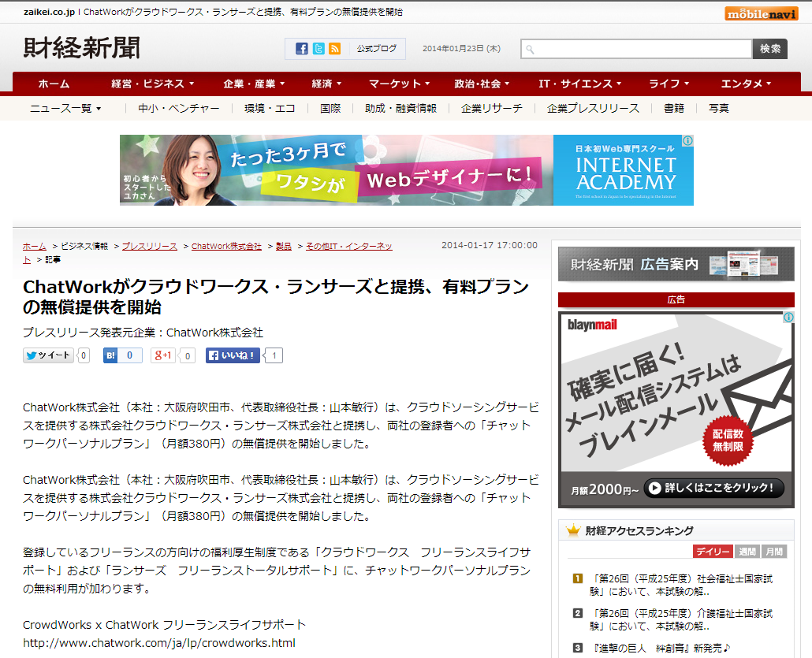
Task: Open 企業リサーチ submenu item
Action: (491, 108)
